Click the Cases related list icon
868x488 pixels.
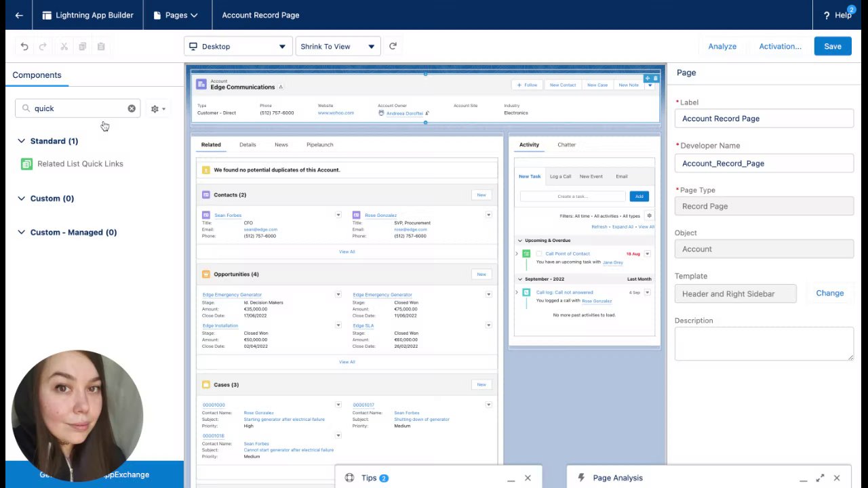pos(206,384)
